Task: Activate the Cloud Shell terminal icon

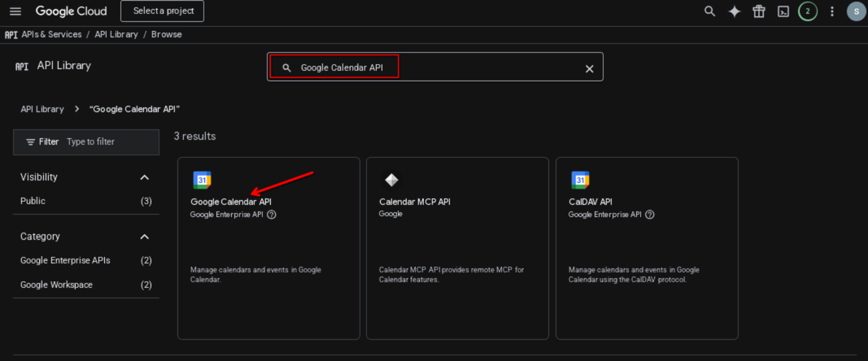Action: point(783,11)
